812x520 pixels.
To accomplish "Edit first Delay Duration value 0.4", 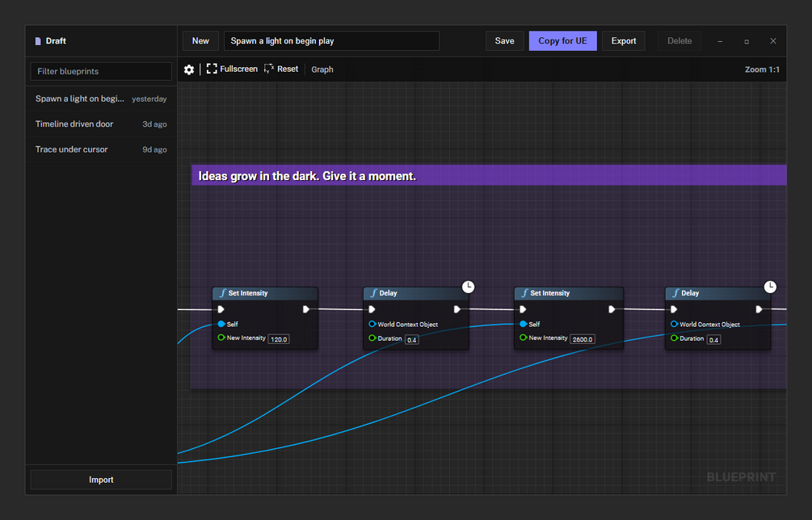I will (412, 340).
